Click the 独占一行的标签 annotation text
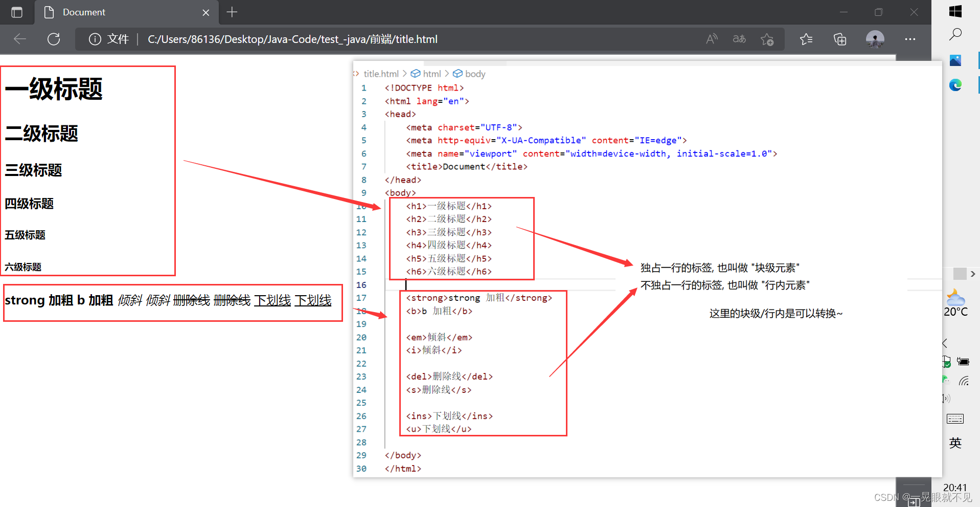 point(720,268)
